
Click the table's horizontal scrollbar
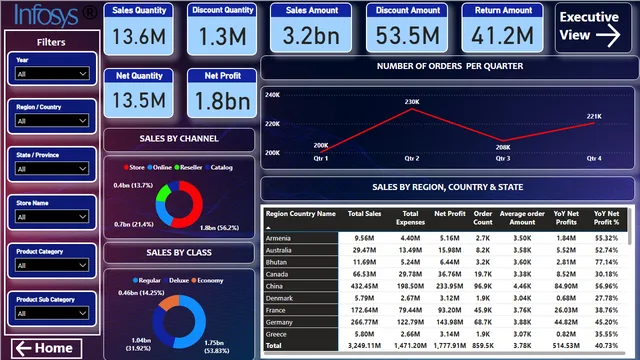click(x=445, y=353)
